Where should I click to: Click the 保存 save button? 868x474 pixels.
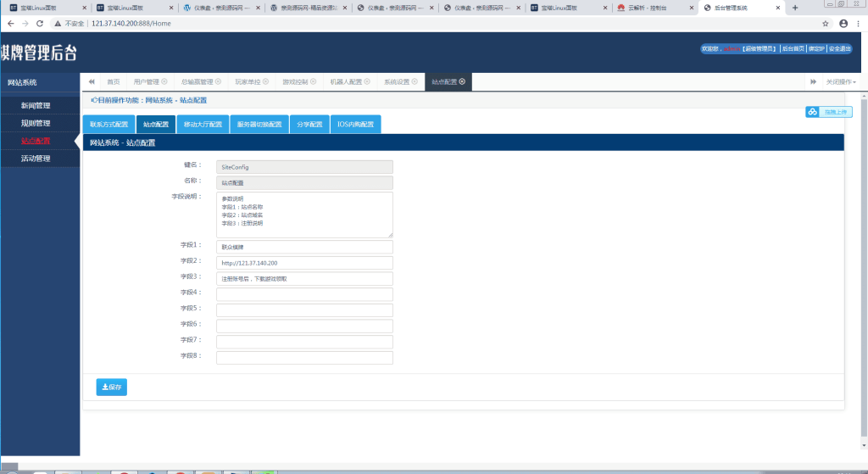112,387
